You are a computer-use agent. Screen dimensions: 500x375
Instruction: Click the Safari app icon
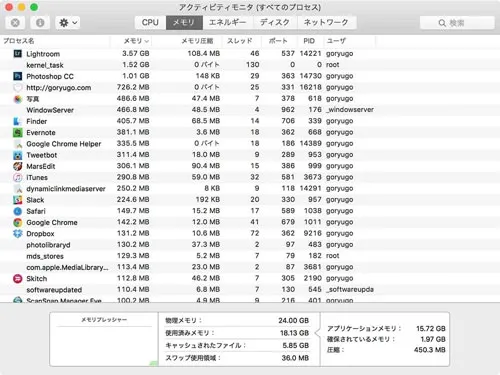(18, 211)
